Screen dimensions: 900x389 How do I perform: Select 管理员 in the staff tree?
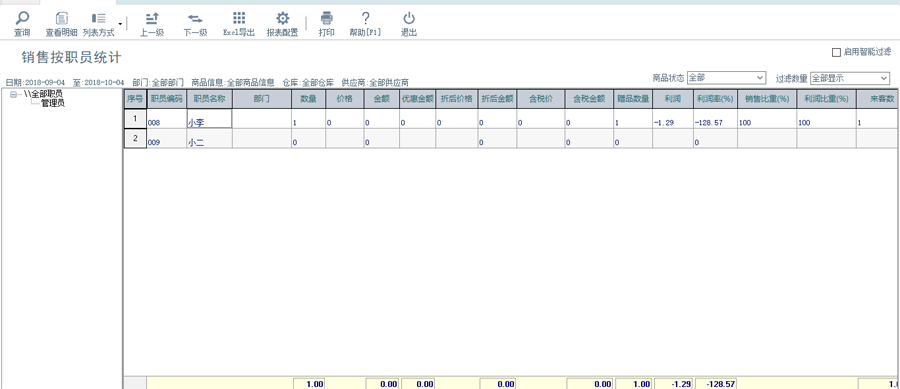point(53,103)
